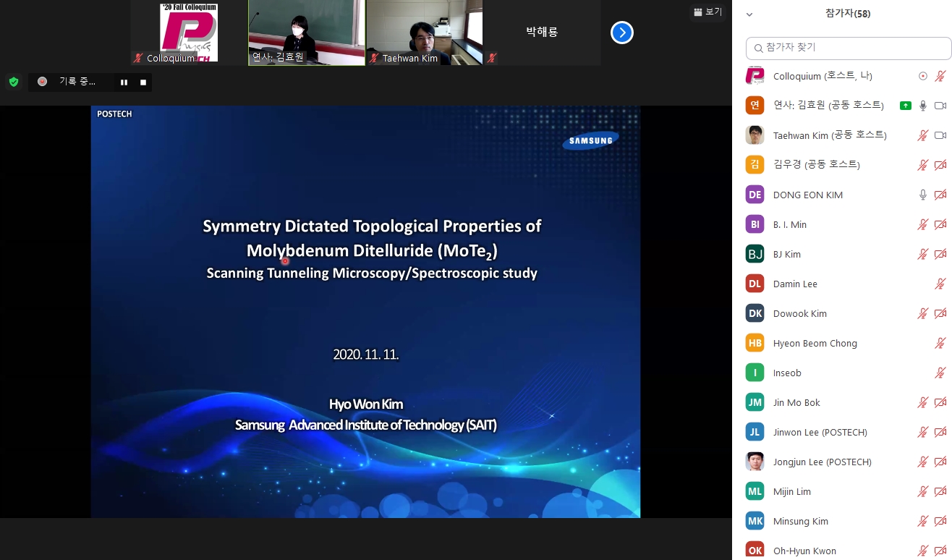
Task: Click Taehwan Kim profile photo avatar
Action: pyautogui.click(x=755, y=135)
